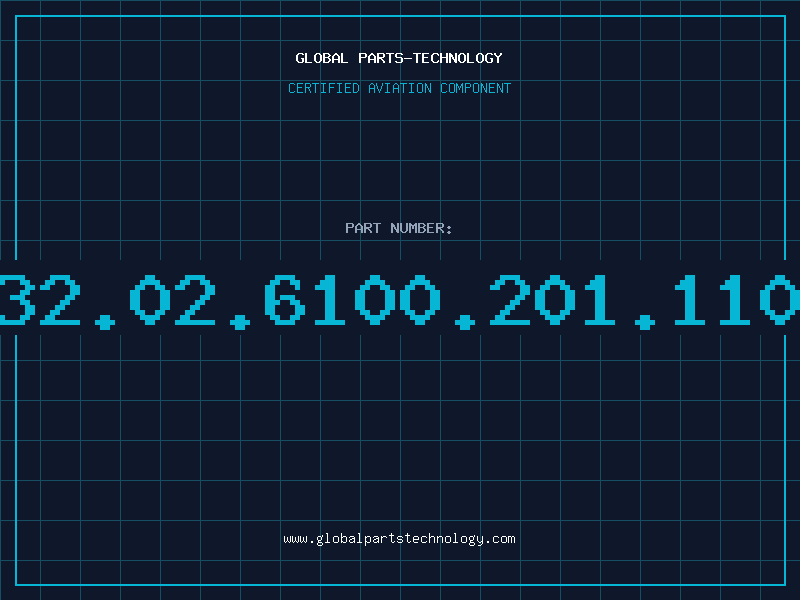Click the word GLOBAL in the heading
Screen dimensions: 800x600
[322, 58]
